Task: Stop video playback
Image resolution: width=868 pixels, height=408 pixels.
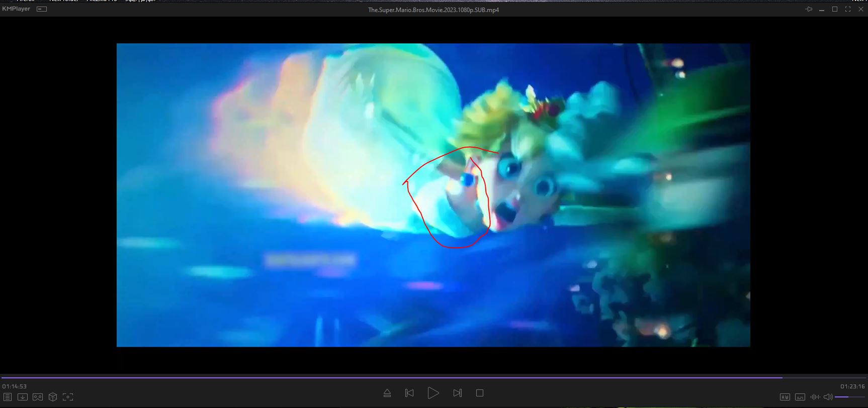Action: click(x=480, y=393)
